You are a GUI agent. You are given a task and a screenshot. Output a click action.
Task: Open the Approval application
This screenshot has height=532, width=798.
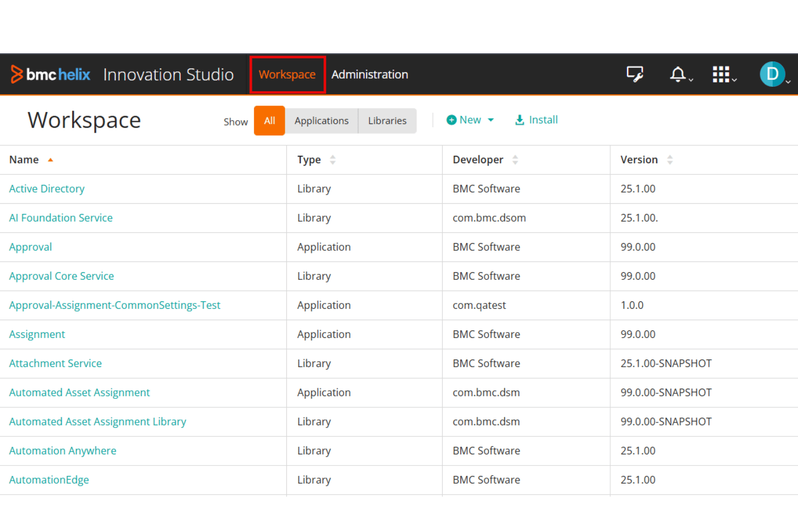[31, 247]
